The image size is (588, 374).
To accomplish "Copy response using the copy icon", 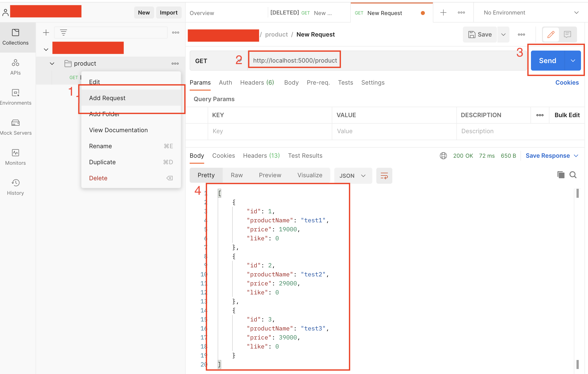I will [x=561, y=174].
